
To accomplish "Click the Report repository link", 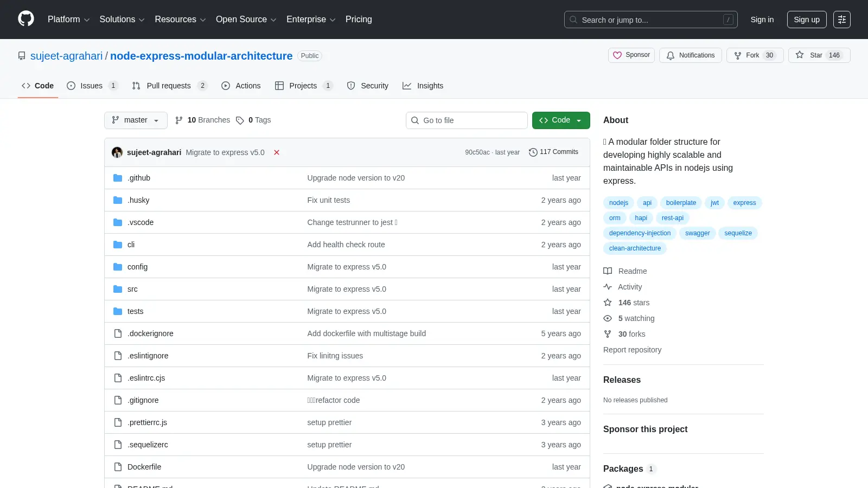I will point(632,350).
